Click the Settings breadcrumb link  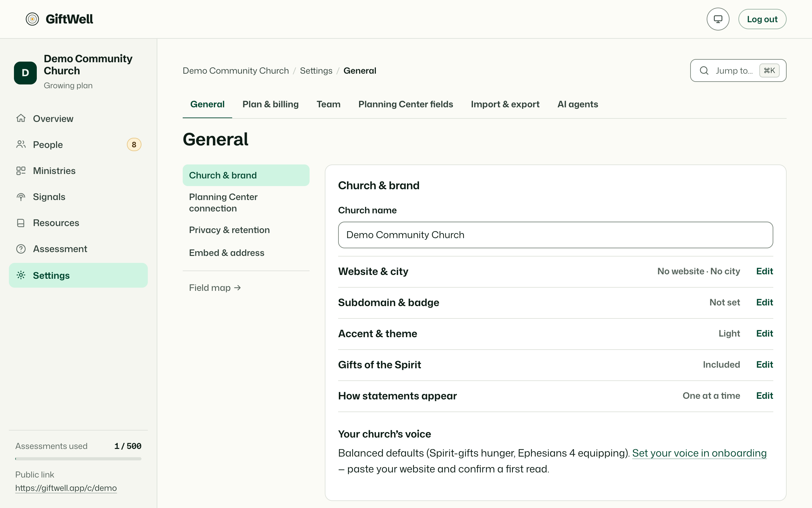316,70
